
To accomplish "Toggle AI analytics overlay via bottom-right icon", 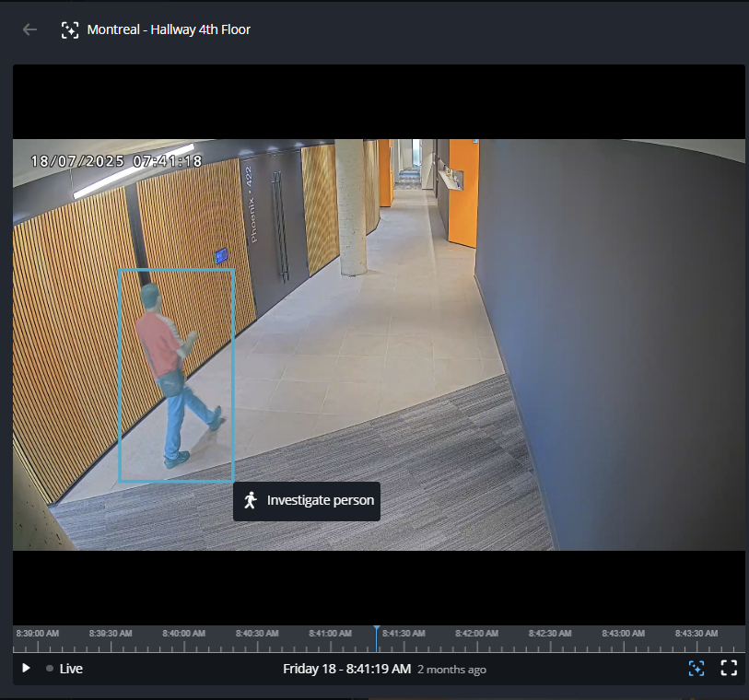I will (696, 669).
